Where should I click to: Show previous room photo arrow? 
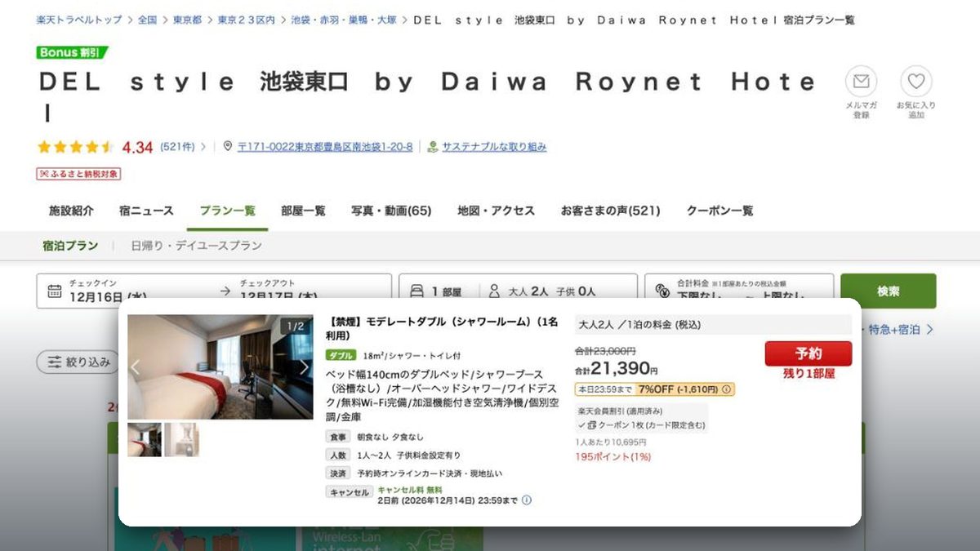136,367
